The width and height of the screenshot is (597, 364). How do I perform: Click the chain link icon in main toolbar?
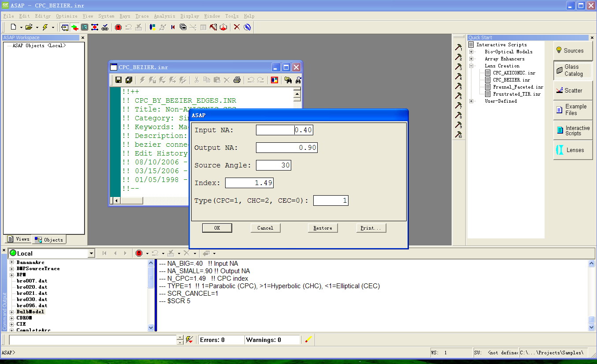click(105, 27)
